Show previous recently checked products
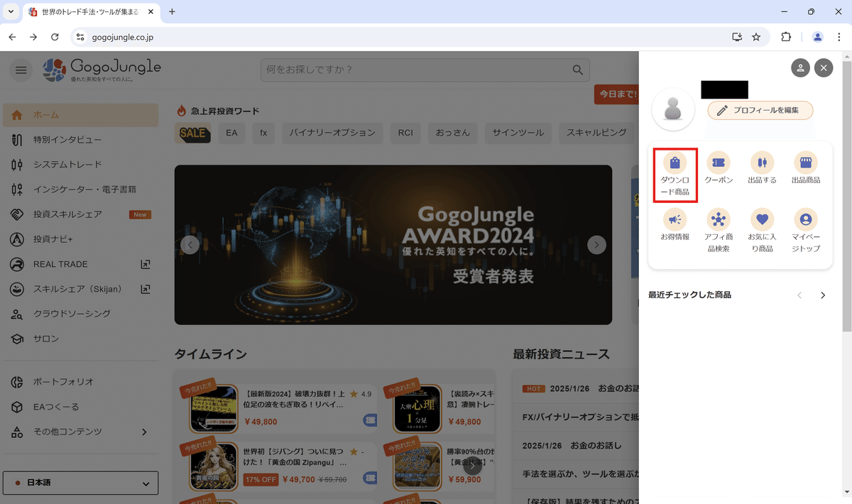This screenshot has width=852, height=504. tap(800, 295)
